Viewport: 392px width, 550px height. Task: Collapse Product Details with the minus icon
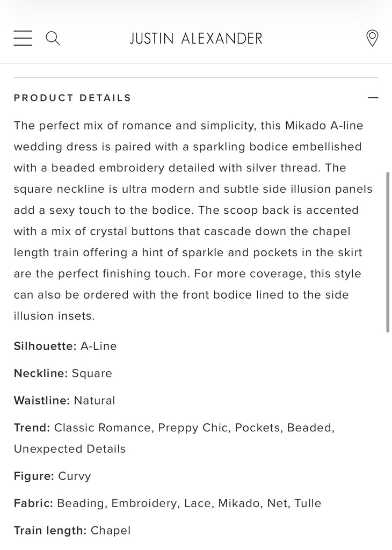click(x=373, y=98)
